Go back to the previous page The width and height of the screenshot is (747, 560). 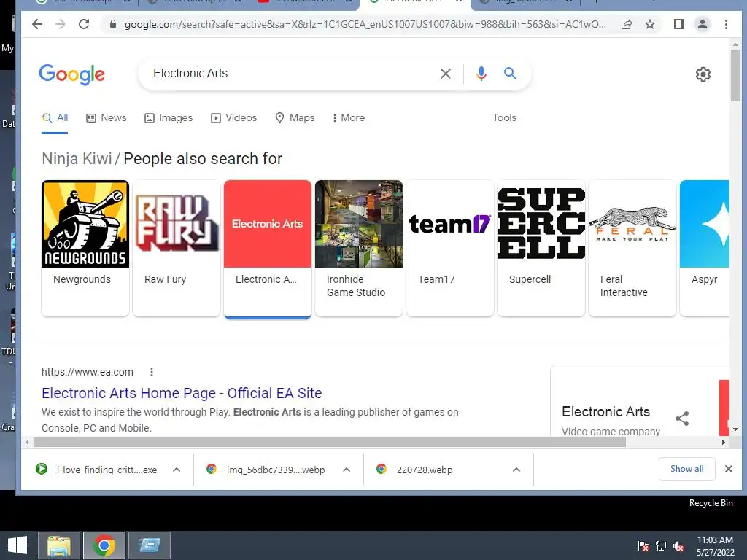click(x=37, y=24)
